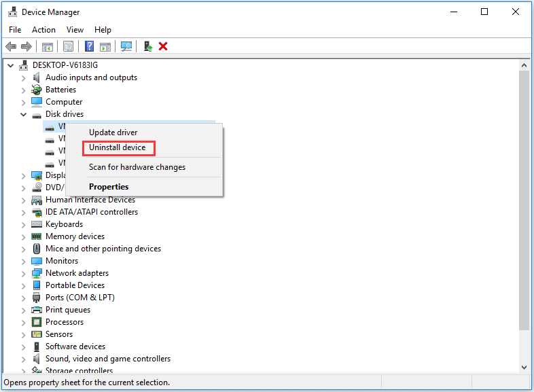Screen dimensions: 534x392
Task: Click the Keyboards category icon
Action: click(x=37, y=224)
